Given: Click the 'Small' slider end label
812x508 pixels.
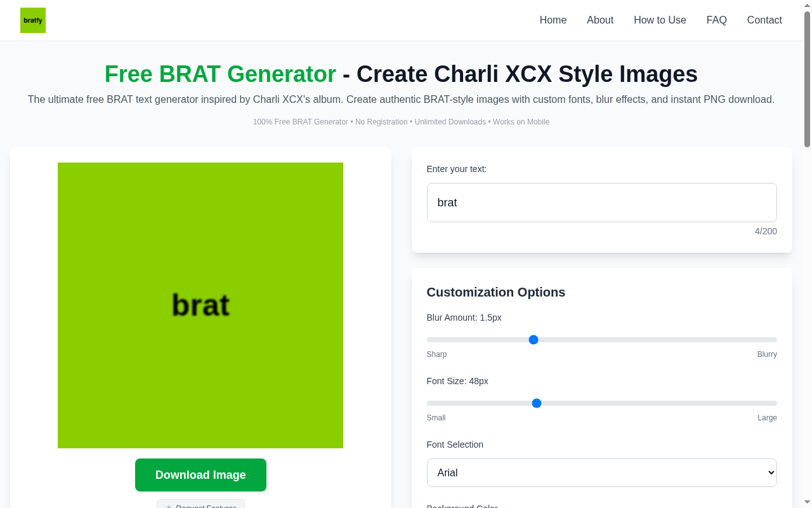Looking at the screenshot, I should coord(436,418).
